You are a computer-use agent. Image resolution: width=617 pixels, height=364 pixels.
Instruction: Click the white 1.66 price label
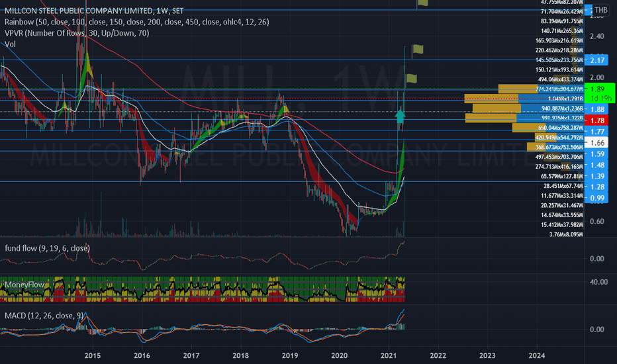pos(596,143)
